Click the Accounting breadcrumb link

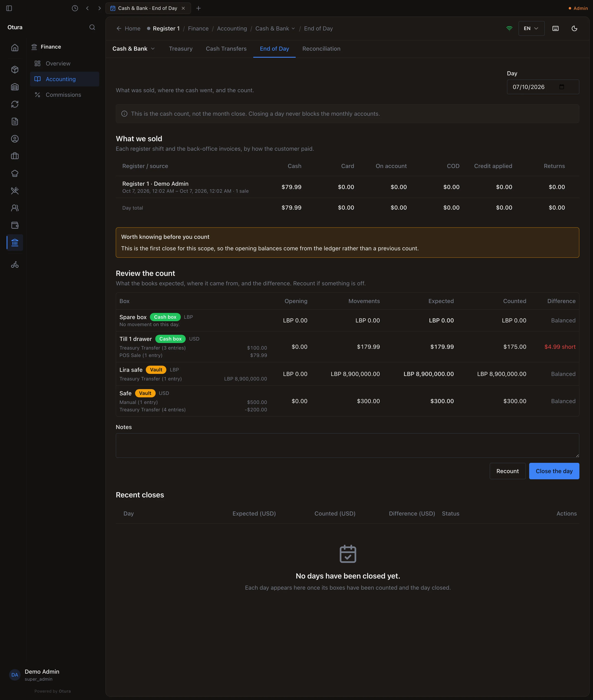click(x=232, y=29)
